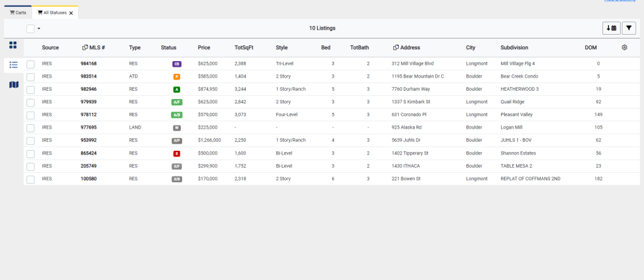
Task: Tick the checkbox for listing 979939
Action: (x=30, y=102)
